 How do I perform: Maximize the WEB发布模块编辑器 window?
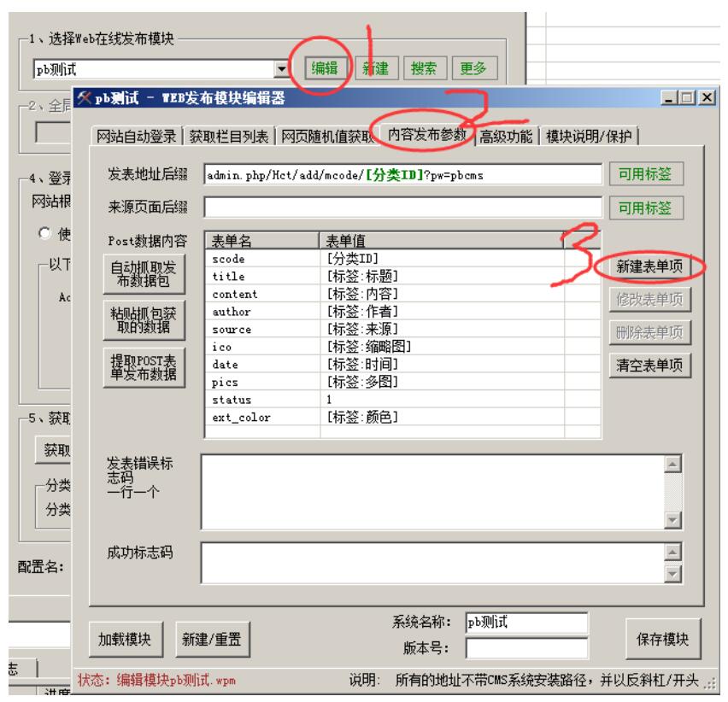pos(687,98)
